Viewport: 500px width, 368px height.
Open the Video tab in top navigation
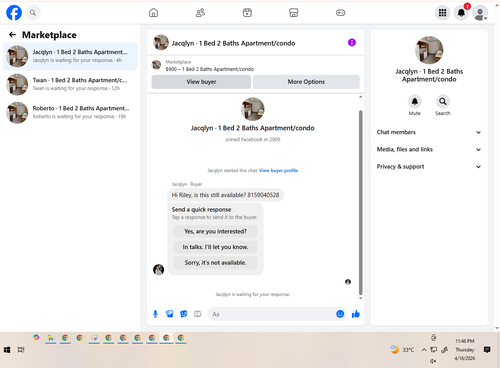(x=247, y=13)
